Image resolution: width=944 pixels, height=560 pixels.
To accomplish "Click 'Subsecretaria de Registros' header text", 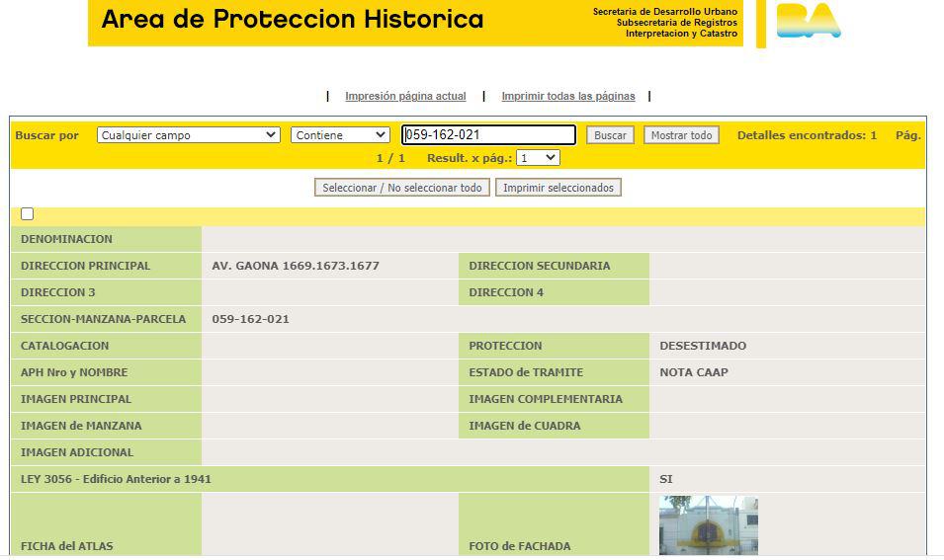I will coord(677,23).
